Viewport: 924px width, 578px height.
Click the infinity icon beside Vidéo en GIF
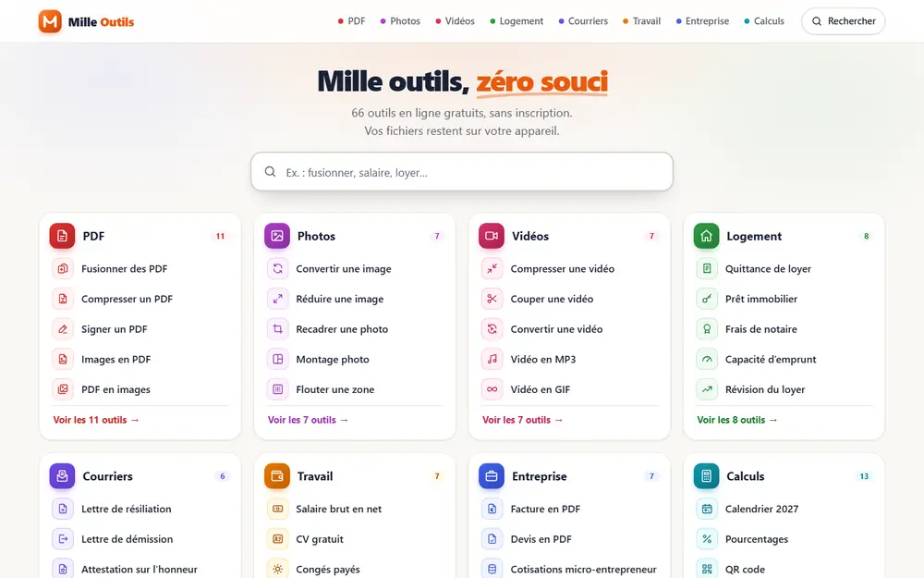pyautogui.click(x=492, y=389)
